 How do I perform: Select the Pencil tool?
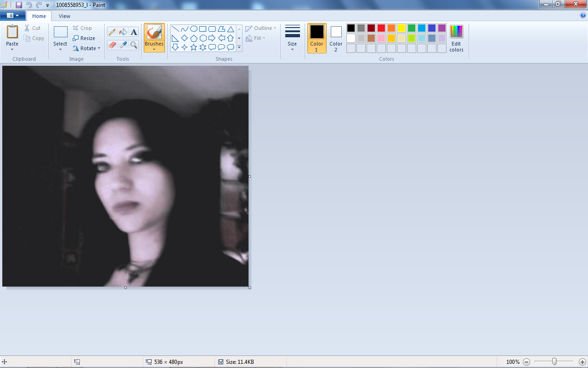112,32
